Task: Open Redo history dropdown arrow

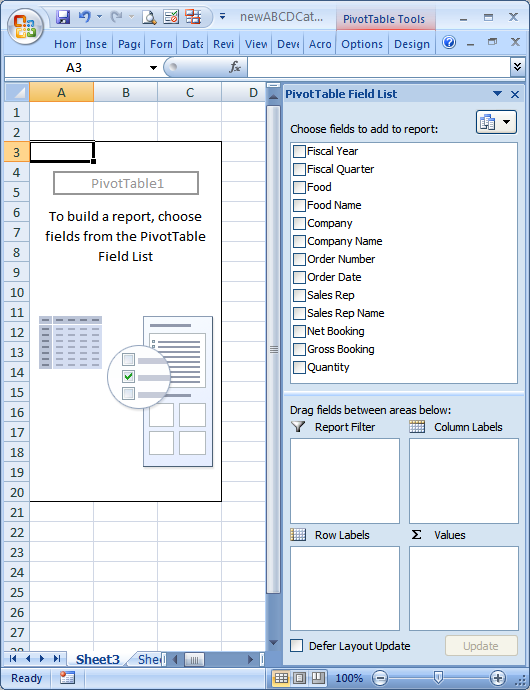Action: pos(131,17)
